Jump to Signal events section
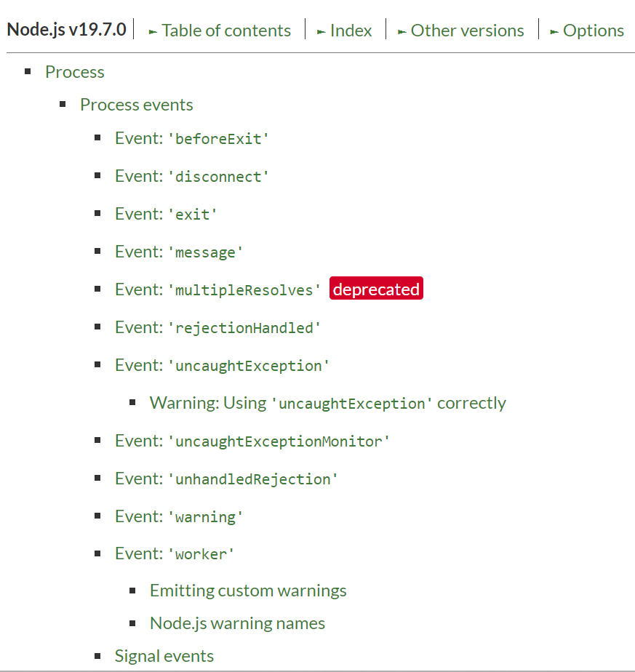 164,656
